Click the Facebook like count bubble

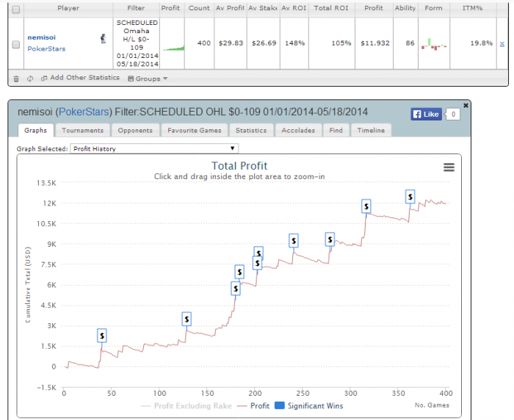pyautogui.click(x=453, y=115)
